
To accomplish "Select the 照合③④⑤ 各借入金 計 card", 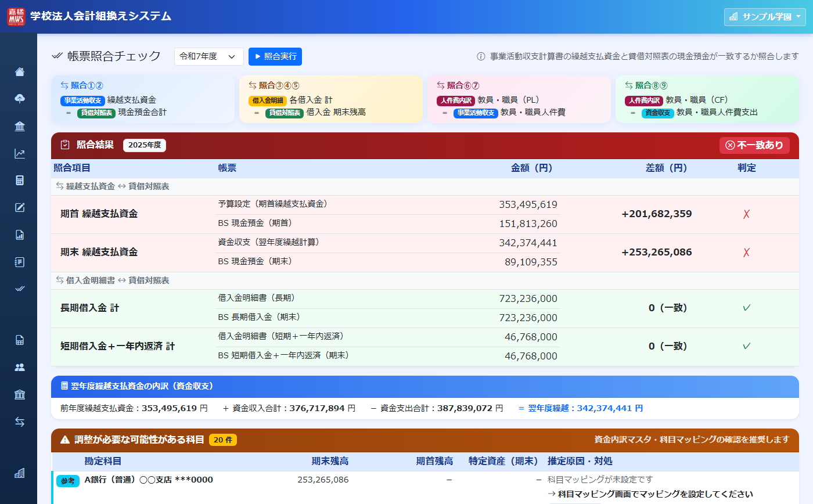I will pyautogui.click(x=331, y=99).
